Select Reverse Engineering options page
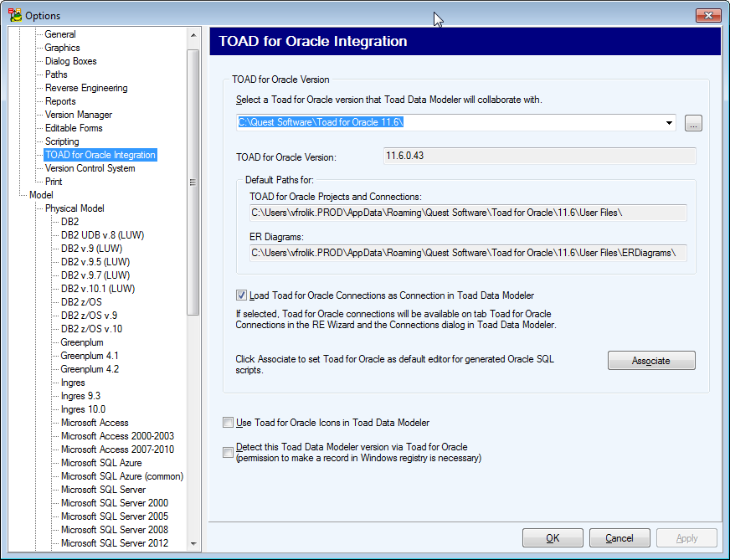Image resolution: width=730 pixels, height=560 pixels. pos(86,88)
